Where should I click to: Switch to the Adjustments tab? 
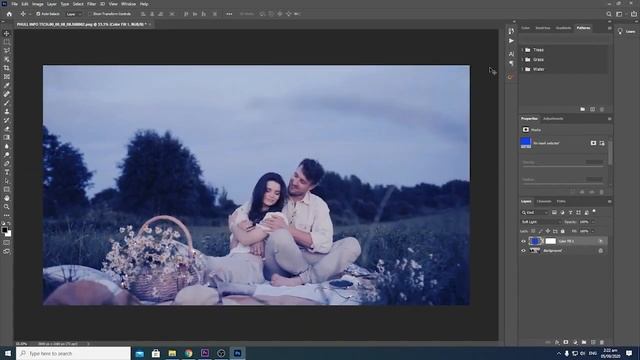point(553,119)
